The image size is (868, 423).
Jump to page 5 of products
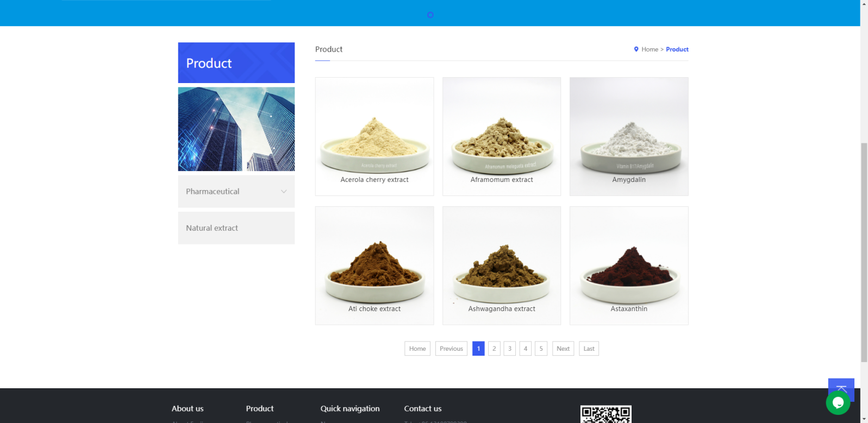coord(541,349)
